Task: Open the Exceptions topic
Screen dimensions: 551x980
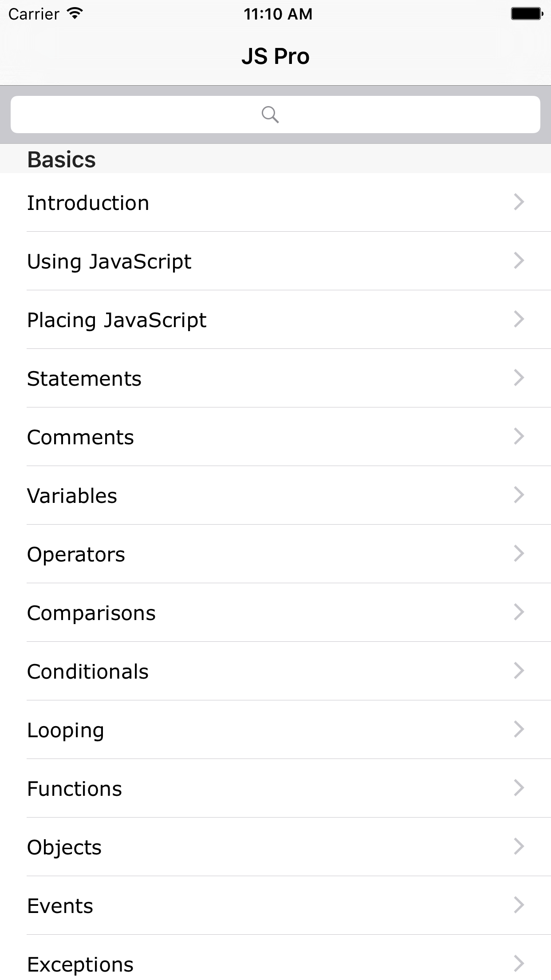Action: click(80, 964)
